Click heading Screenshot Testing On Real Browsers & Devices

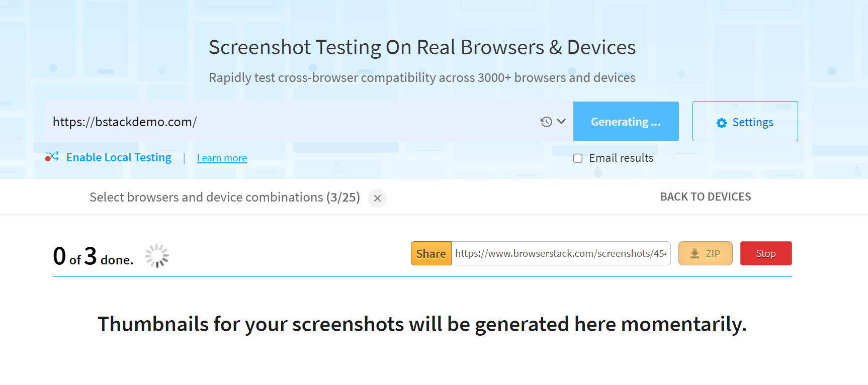point(422,47)
